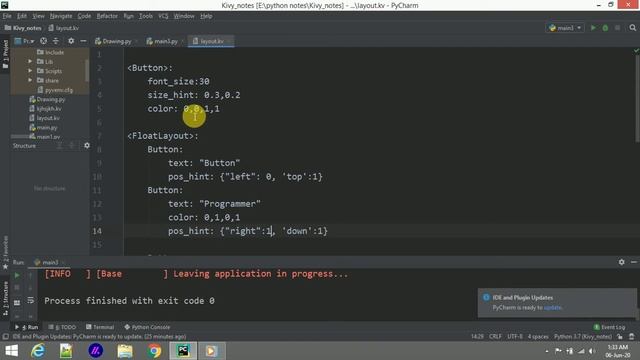640x360 pixels.
Task: Open the Tools menu
Action: coord(146,16)
